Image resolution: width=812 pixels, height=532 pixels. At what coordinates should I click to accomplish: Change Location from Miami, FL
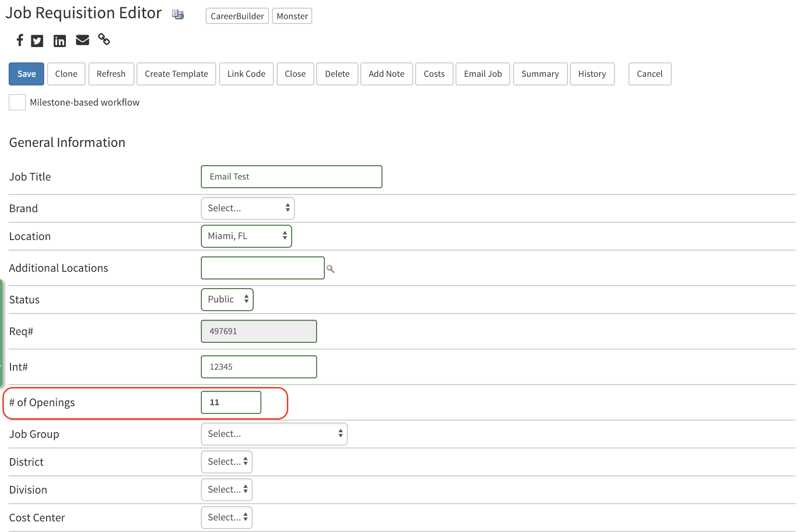click(246, 236)
